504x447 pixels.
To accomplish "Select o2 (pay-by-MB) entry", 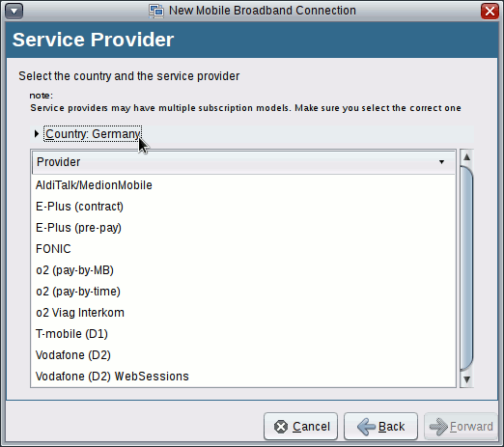I will [243, 270].
